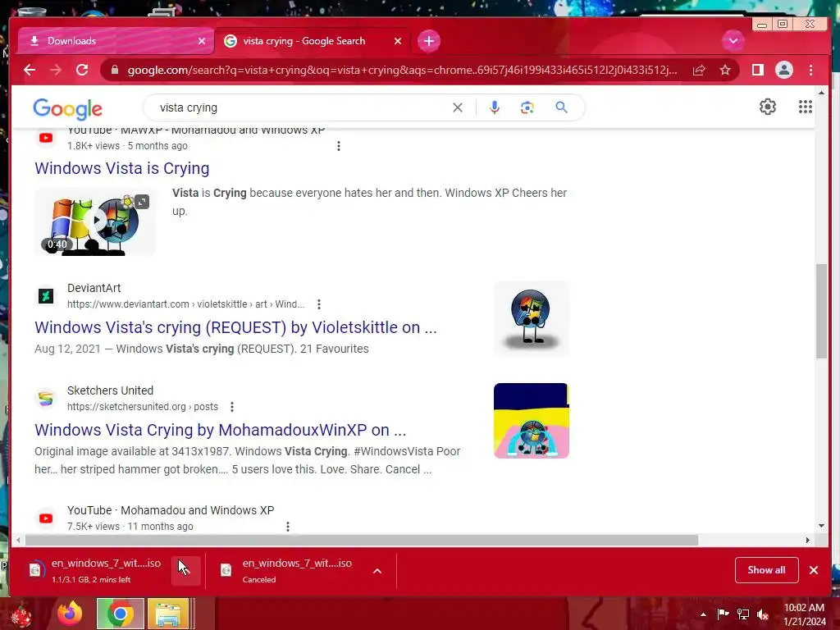
Task: Click the muted volume tray icon
Action: pos(763,614)
